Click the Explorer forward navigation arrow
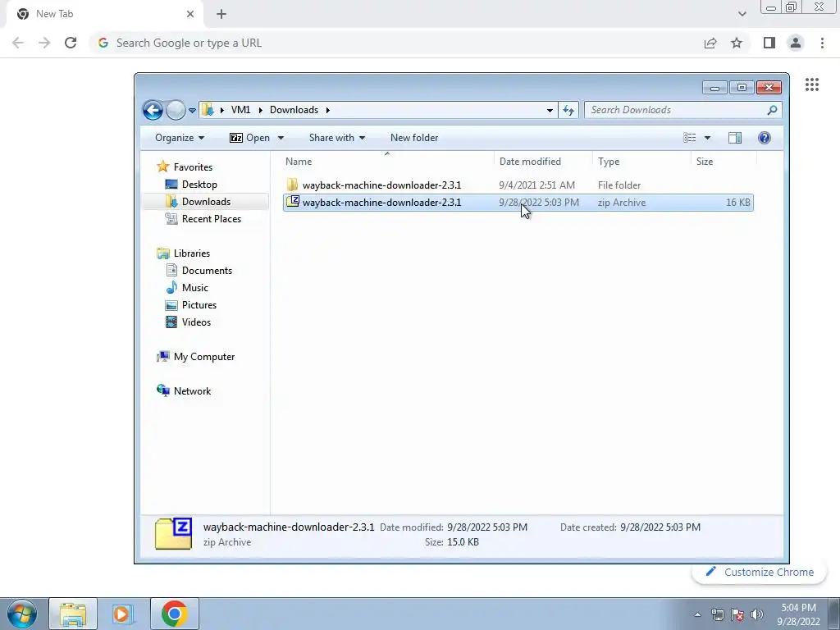The width and height of the screenshot is (840, 630). (176, 111)
